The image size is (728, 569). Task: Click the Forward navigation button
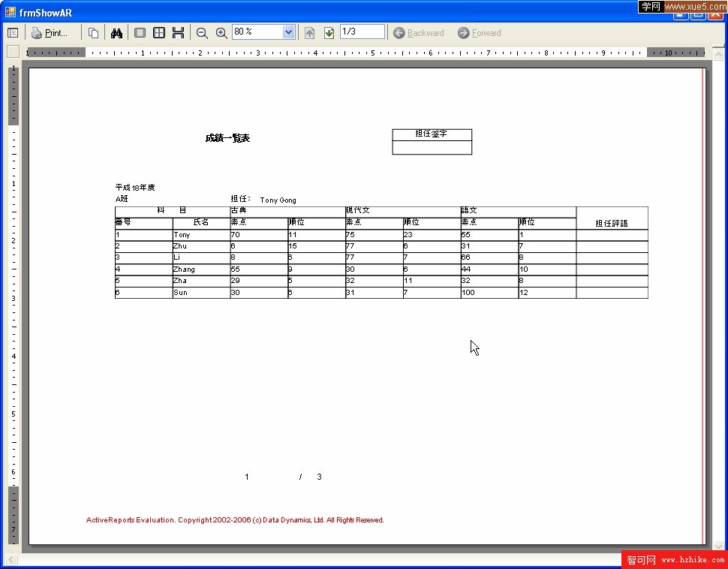[x=480, y=33]
